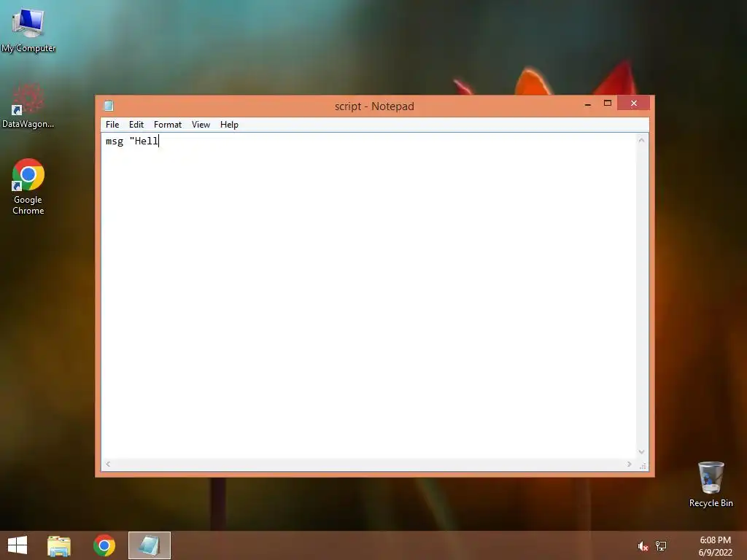Screen dimensions: 747x560
Task: Place cursor in the Notepad text area
Action: tap(368, 296)
